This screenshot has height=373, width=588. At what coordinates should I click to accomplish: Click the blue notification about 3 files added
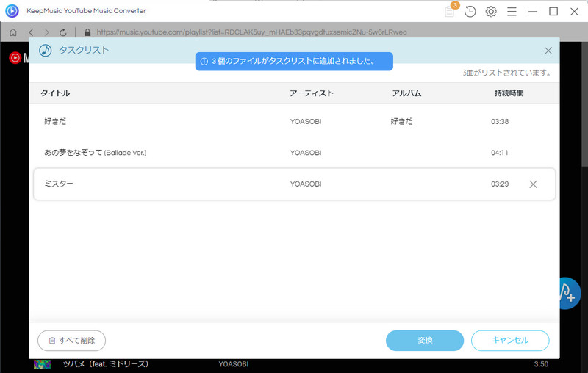tap(294, 62)
